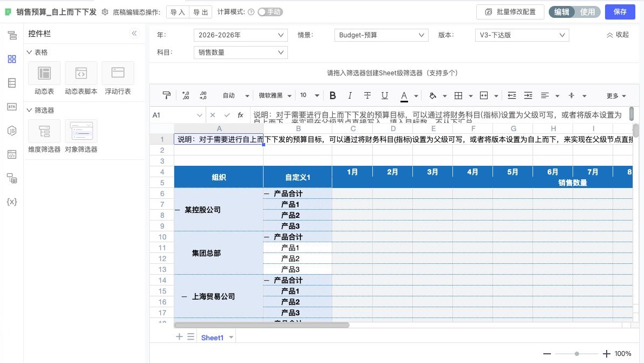
Task: Open the number format 自动 dropdown
Action: 235,95
